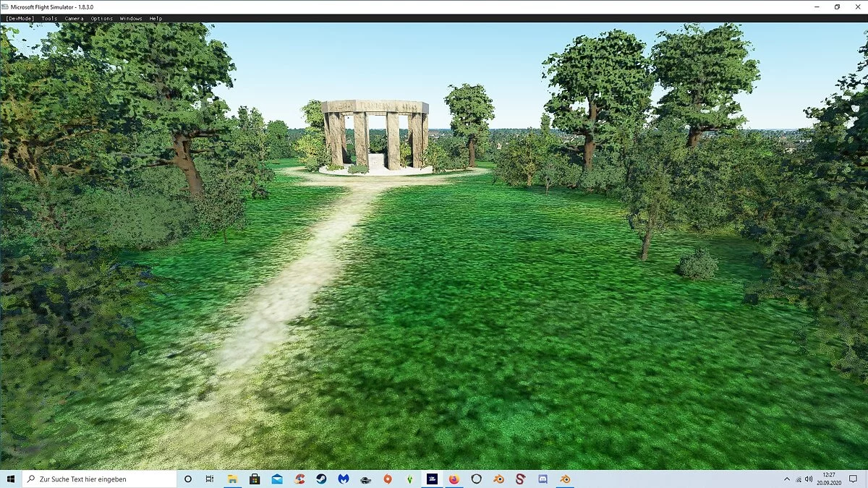
Task: Open the Camera menu
Action: pos(74,18)
